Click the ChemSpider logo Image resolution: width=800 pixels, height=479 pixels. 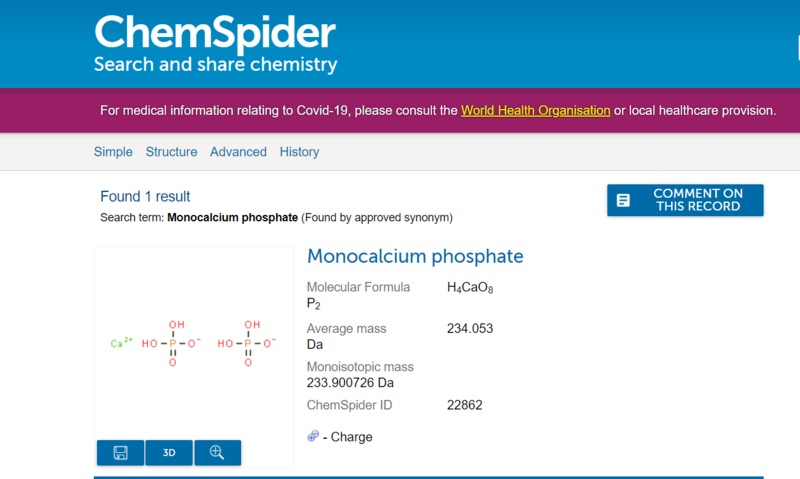[215, 33]
